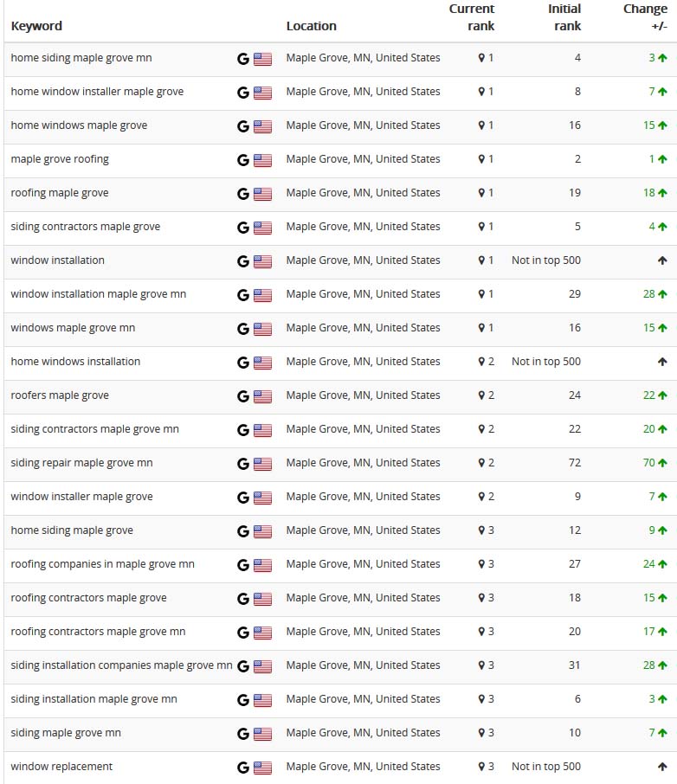The width and height of the screenshot is (677, 784).
Task: Click Not in top 500 for window replacement
Action: 546,767
